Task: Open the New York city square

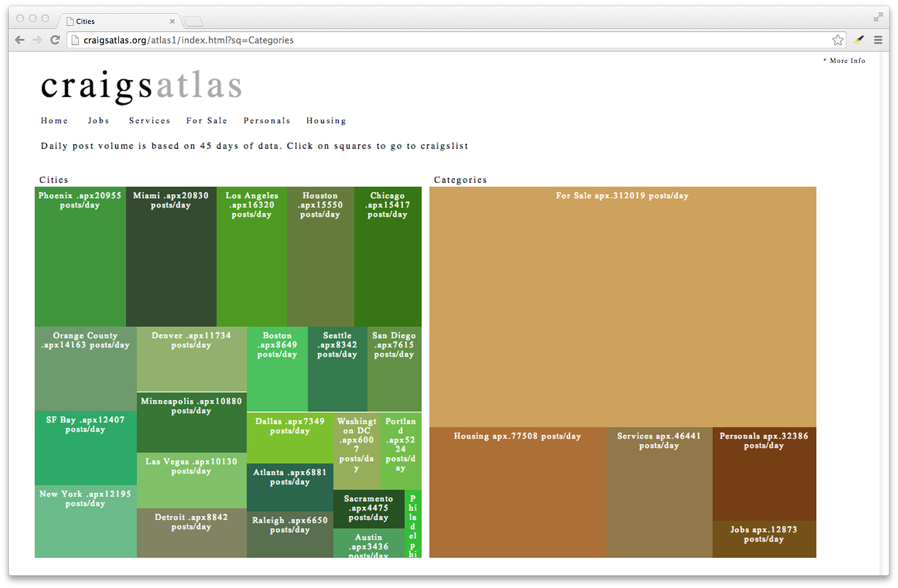Action: click(x=86, y=521)
